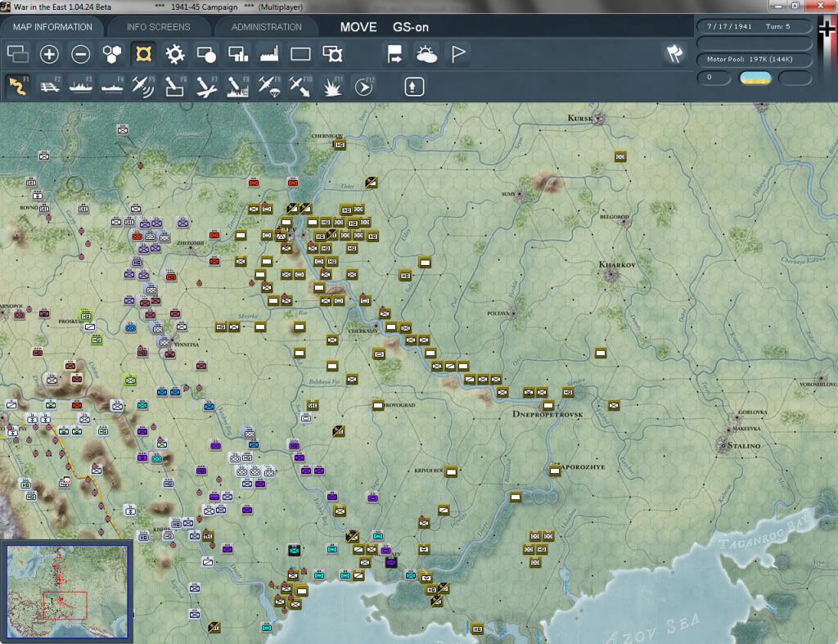Click the Dnepropetrovsk city label
The width and height of the screenshot is (838, 644).
[x=547, y=414]
